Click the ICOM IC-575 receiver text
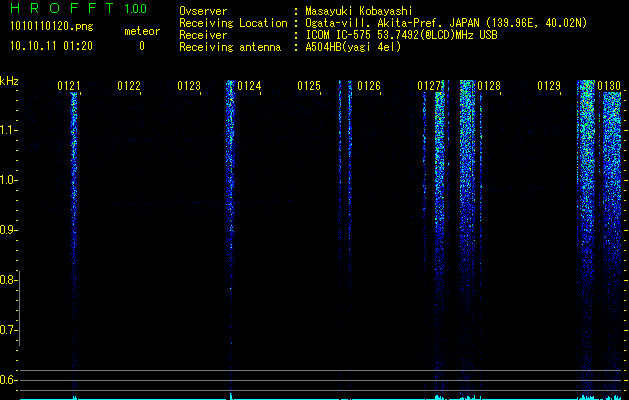This screenshot has width=629, height=400. click(x=401, y=35)
